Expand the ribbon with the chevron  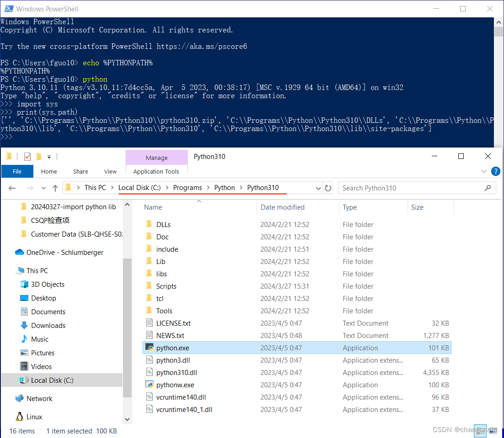click(x=483, y=171)
